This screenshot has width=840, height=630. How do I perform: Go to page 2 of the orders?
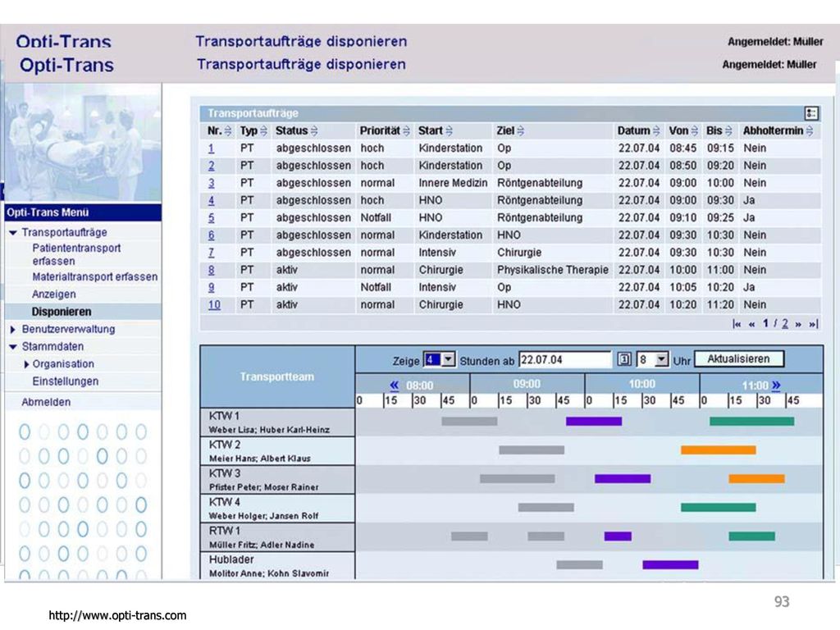(785, 323)
